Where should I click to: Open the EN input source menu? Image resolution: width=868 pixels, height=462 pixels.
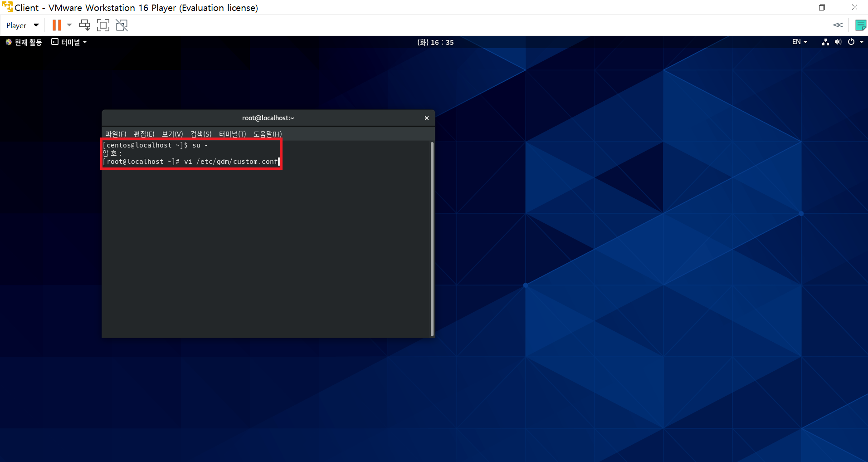click(x=800, y=42)
